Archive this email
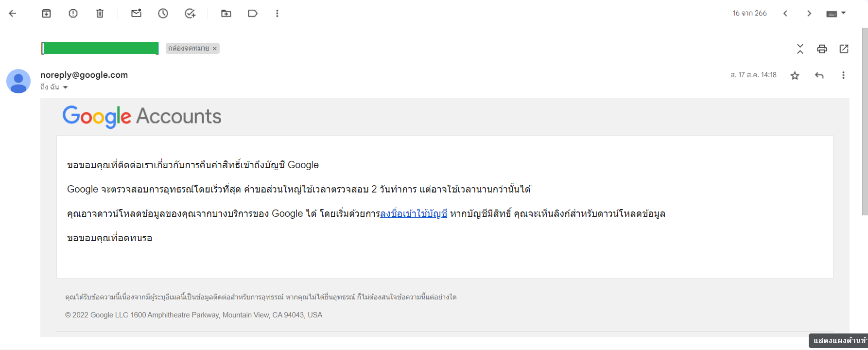Screen dimensions: 868x350 (46, 14)
